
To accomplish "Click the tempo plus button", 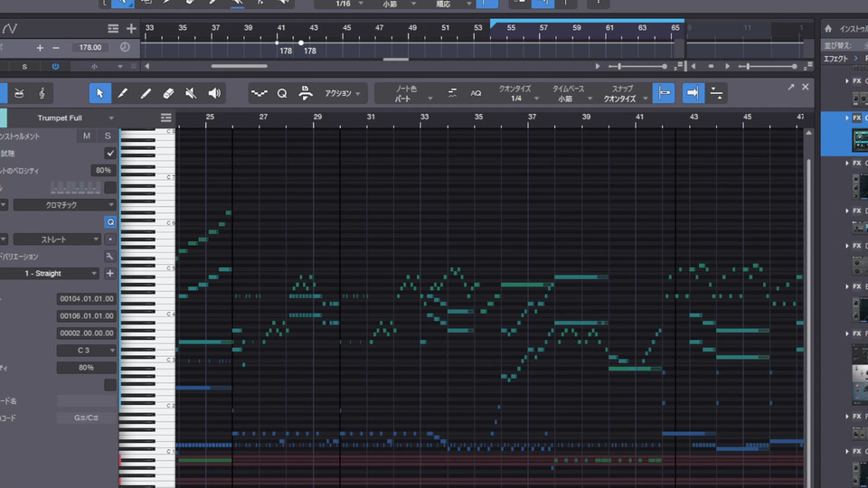I will [40, 48].
